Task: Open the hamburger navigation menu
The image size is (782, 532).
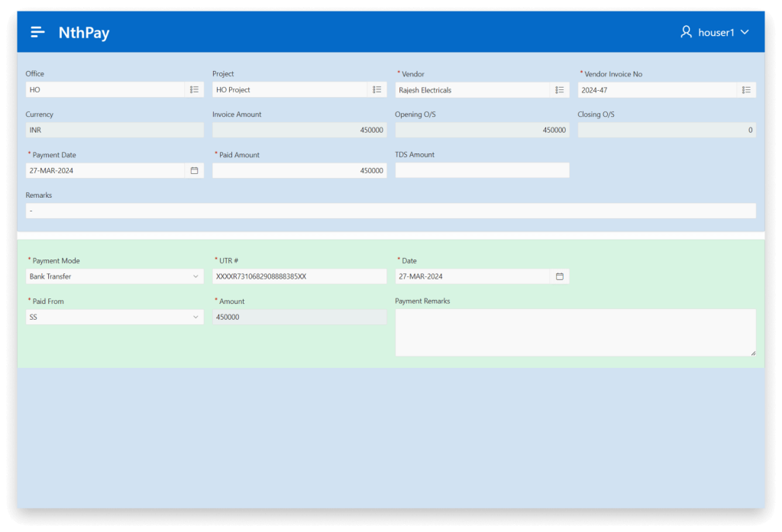Action: click(37, 32)
